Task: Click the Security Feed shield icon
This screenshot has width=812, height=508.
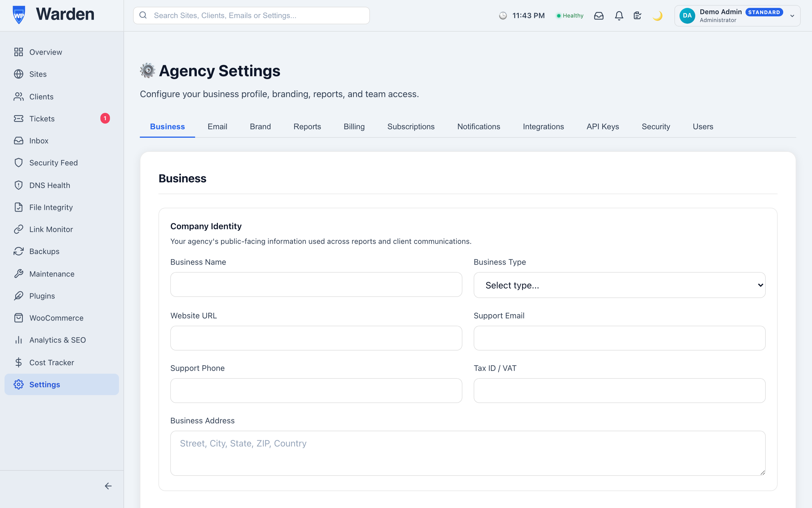Action: (18, 163)
